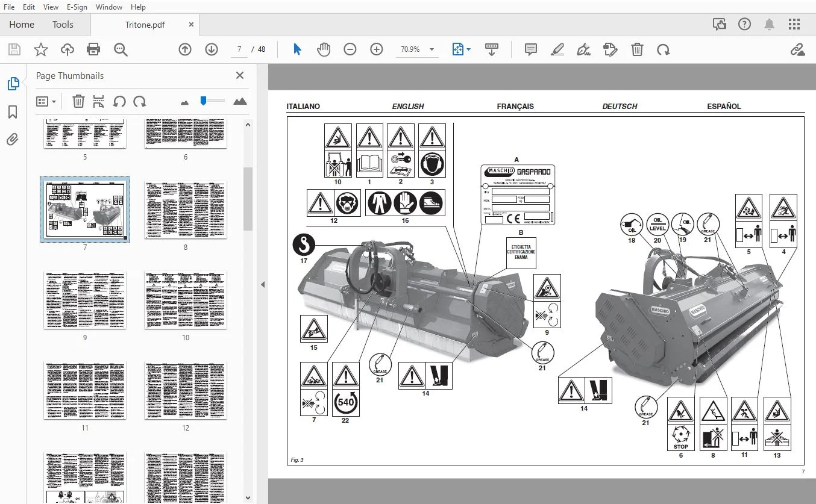
Task: Enlarge thumbnail size large mountain icon
Action: [240, 101]
